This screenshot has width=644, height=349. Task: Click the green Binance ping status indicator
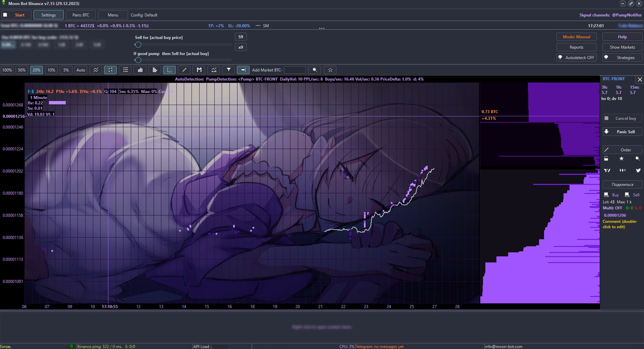coord(71,346)
